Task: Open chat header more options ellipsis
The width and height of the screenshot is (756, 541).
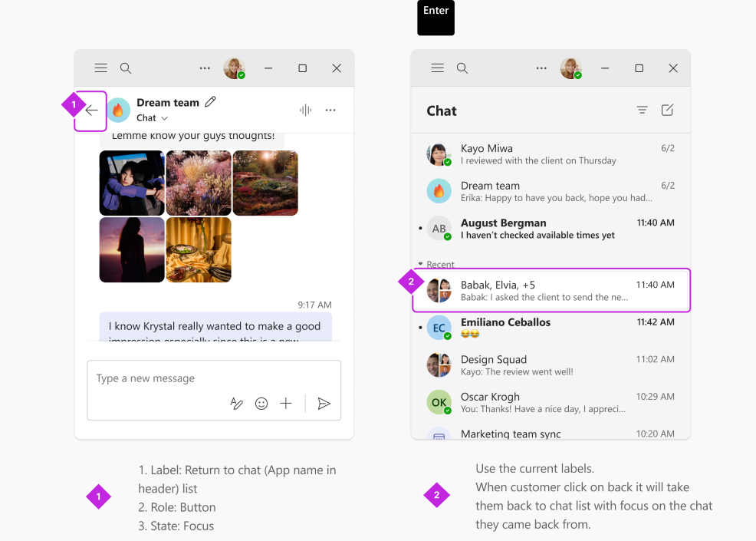Action: coord(330,110)
